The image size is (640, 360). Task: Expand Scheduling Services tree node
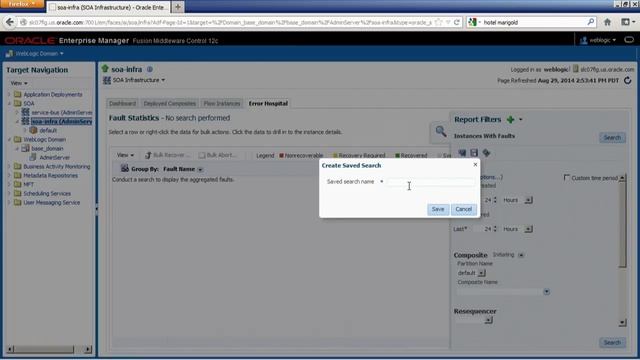click(9, 193)
